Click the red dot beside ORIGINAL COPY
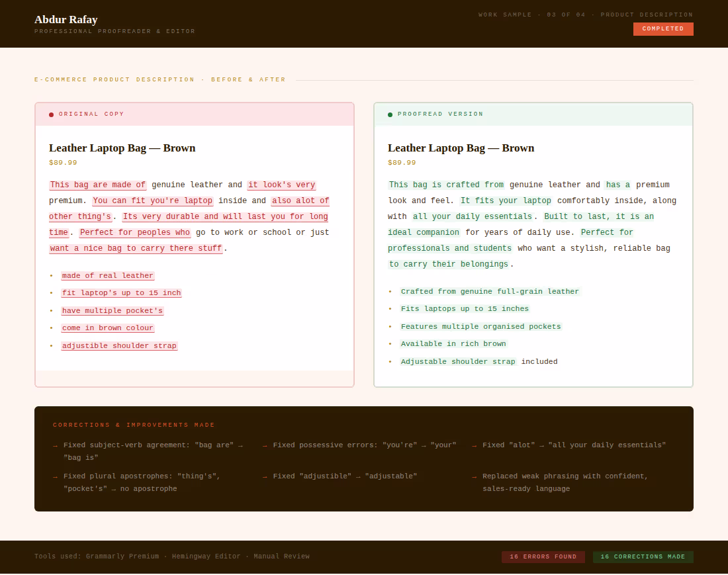 click(x=51, y=114)
